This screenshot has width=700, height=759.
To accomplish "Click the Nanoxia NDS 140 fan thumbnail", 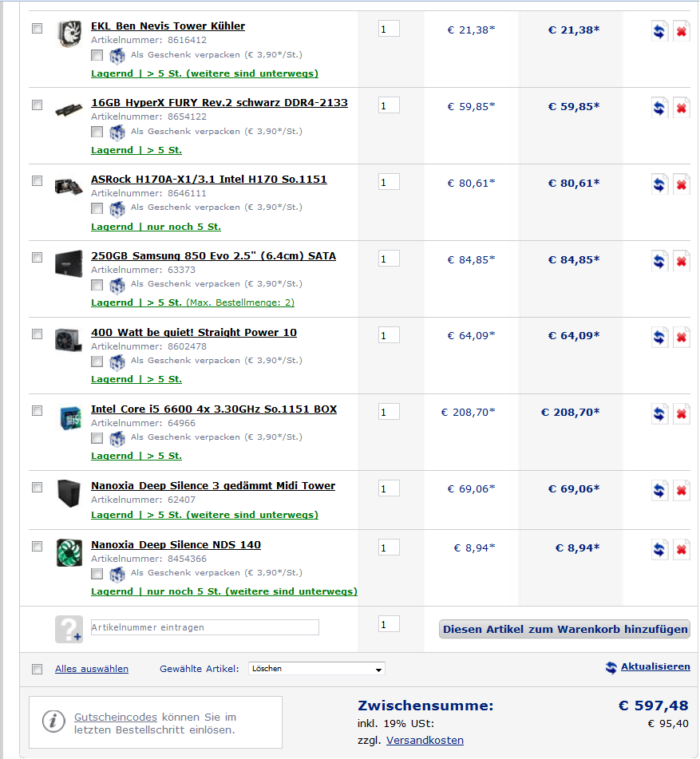I will pos(69,552).
